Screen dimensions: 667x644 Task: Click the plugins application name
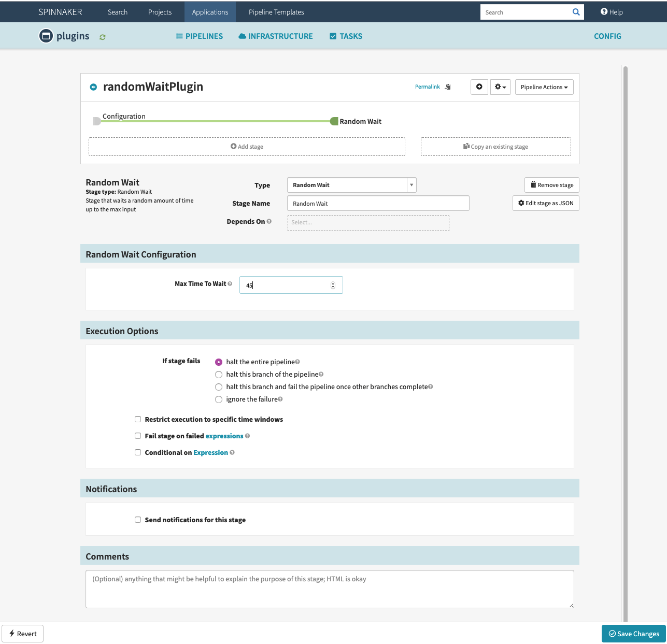(x=73, y=36)
